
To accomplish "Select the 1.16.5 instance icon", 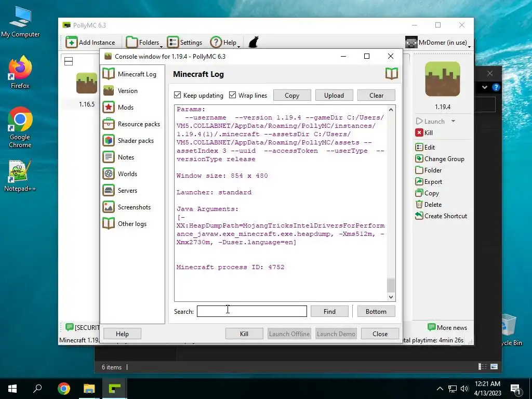I will [x=87, y=83].
